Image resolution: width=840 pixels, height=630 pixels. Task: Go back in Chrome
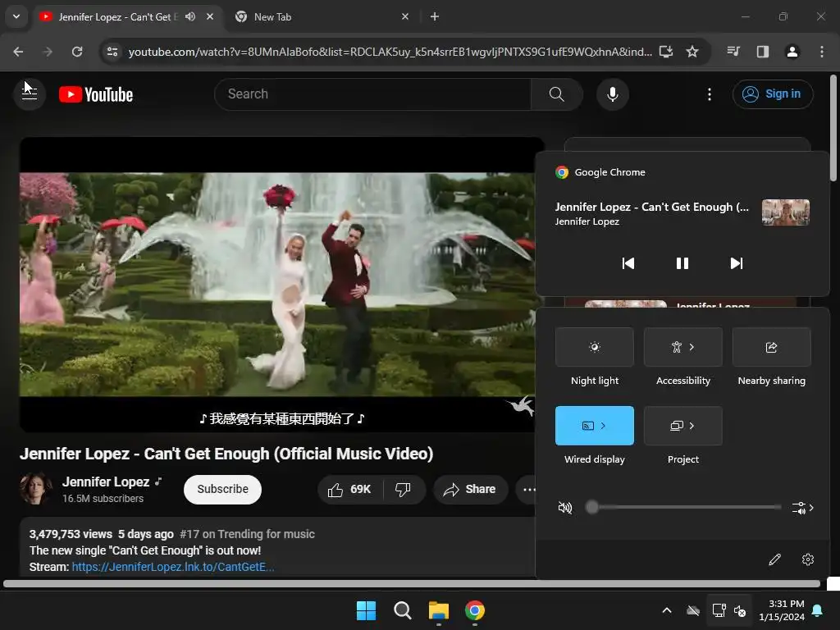18,52
